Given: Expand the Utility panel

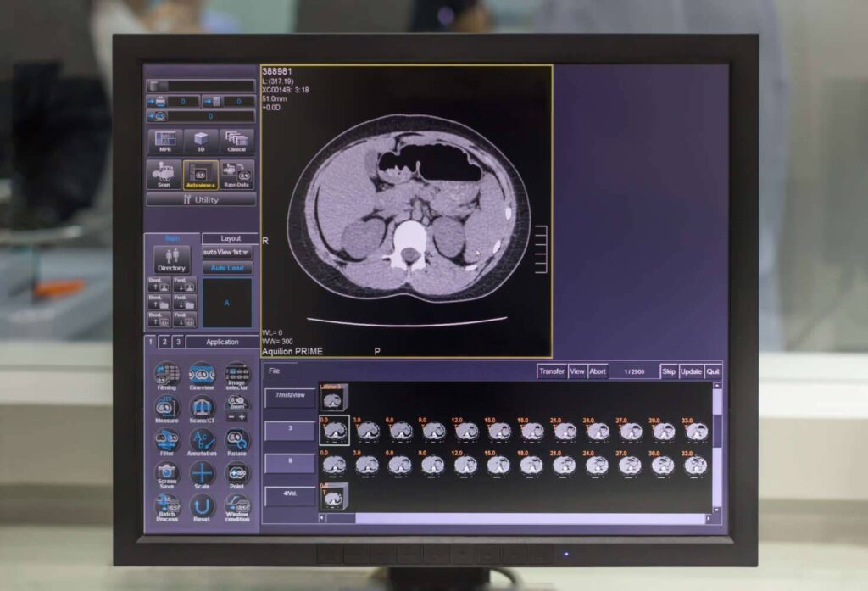Looking at the screenshot, I should pos(201,200).
